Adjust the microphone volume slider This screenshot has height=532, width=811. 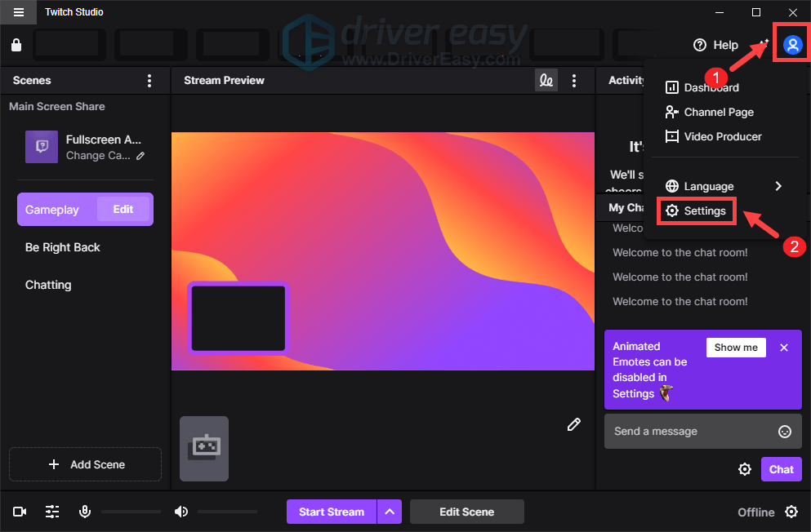(131, 512)
